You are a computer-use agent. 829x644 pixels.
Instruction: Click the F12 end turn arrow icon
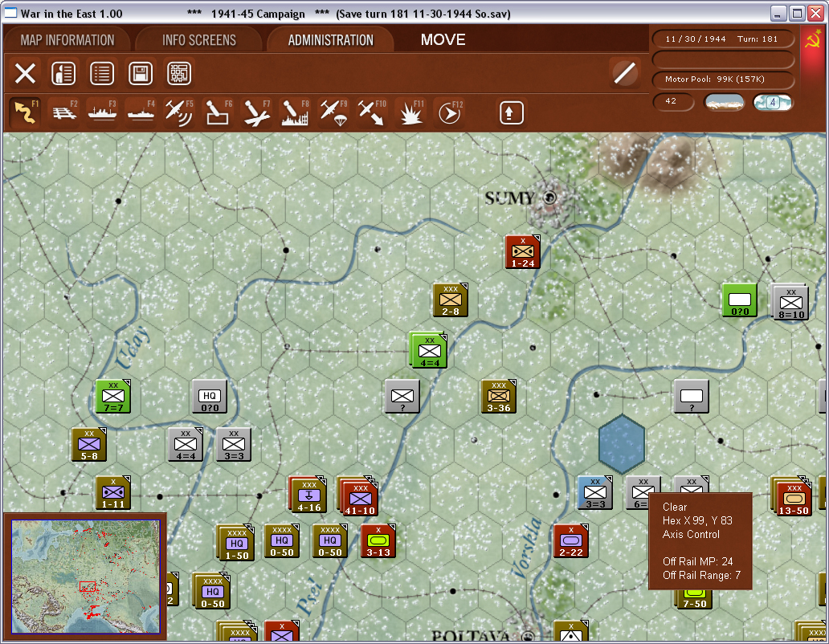coord(449,112)
